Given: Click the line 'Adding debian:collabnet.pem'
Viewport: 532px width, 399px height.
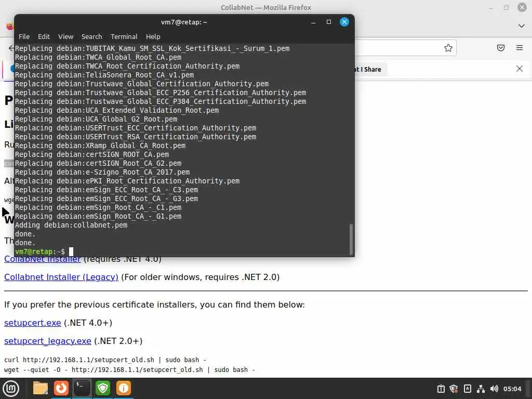Looking at the screenshot, I should pos(71,225).
